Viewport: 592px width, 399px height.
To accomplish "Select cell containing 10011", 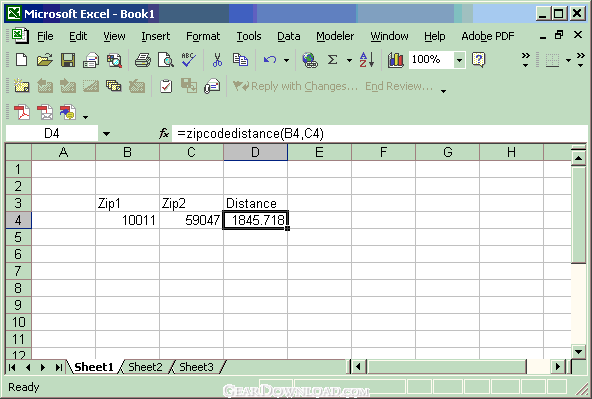I will tap(128, 220).
